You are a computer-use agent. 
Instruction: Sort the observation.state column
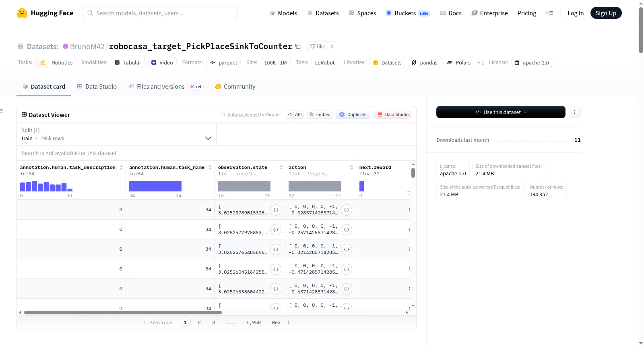(281, 167)
